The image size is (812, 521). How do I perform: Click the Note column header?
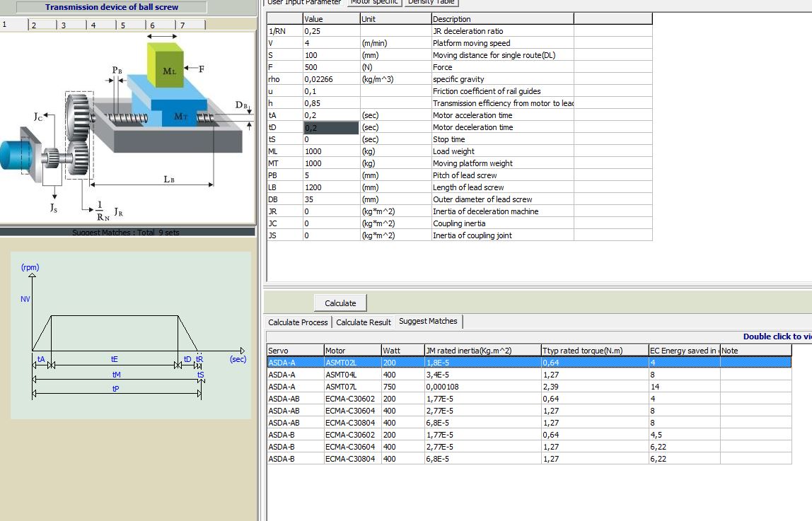pos(756,350)
